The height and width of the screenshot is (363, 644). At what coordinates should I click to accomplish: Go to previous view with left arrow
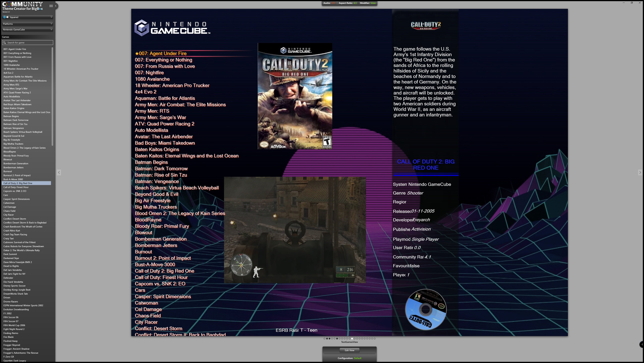(59, 172)
